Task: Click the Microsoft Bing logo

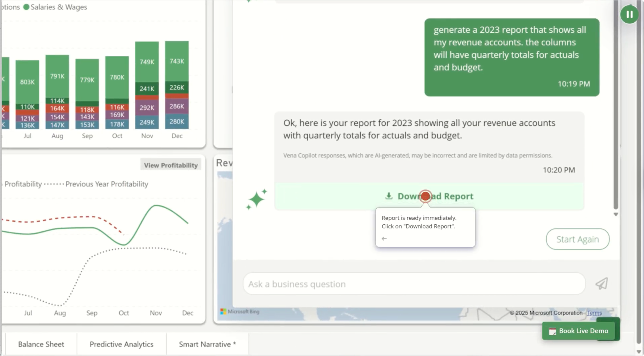Action: pyautogui.click(x=239, y=311)
